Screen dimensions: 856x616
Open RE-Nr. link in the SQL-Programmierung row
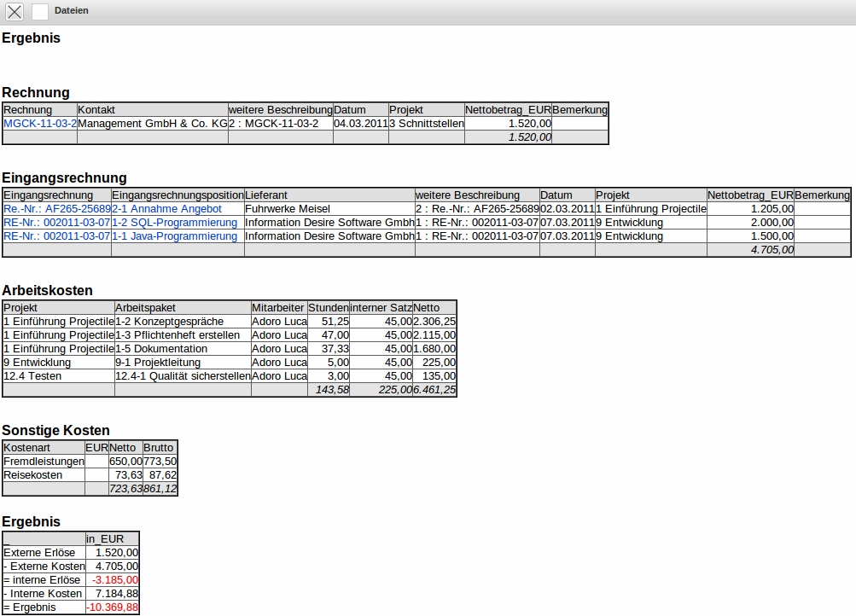point(56,223)
